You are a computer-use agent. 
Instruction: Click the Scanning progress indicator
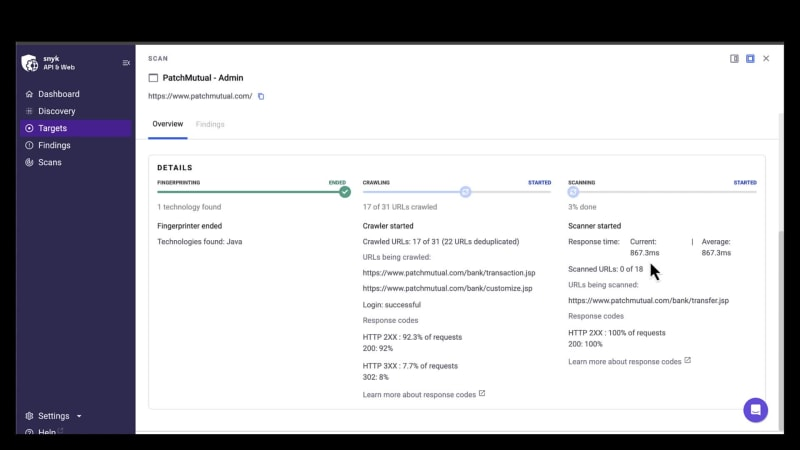573,192
